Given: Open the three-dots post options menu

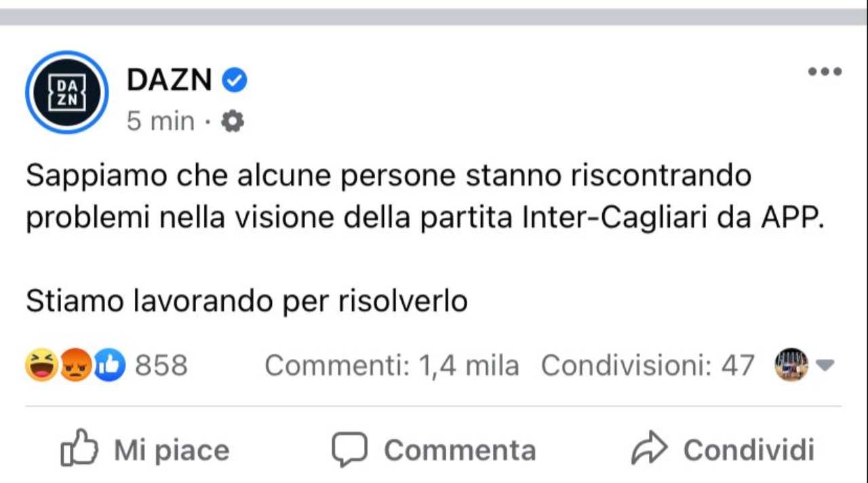Looking at the screenshot, I should [825, 71].
